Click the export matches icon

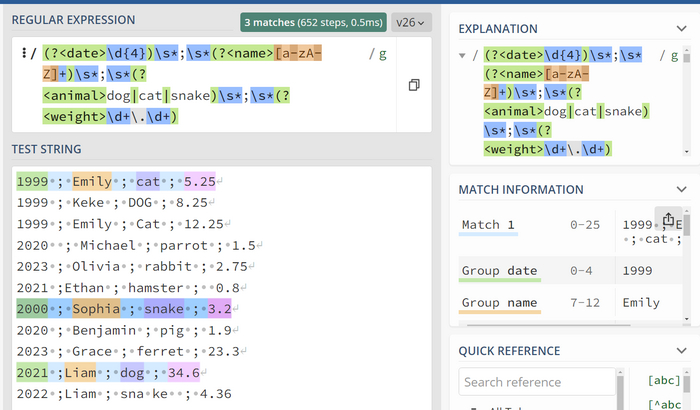coord(669,220)
